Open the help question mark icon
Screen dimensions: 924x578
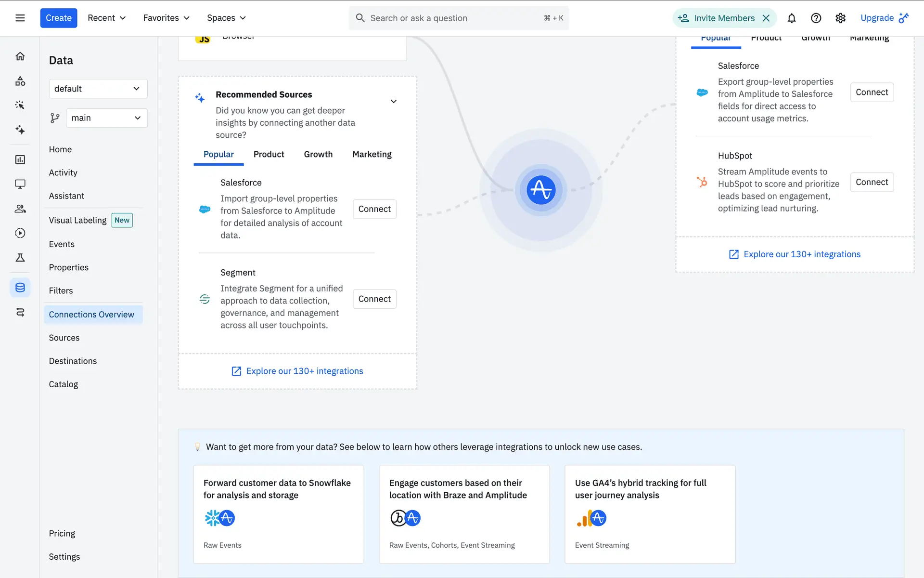(x=816, y=18)
